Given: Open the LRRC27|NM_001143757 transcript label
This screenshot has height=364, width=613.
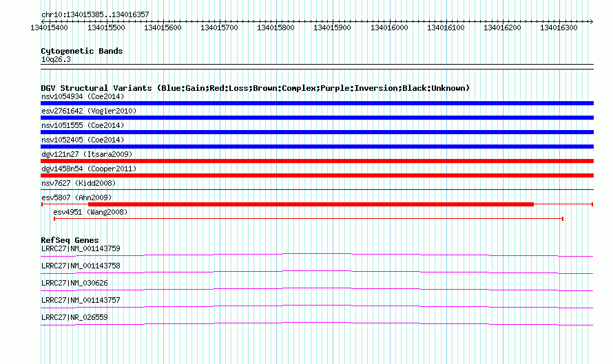Looking at the screenshot, I should click(x=81, y=300).
